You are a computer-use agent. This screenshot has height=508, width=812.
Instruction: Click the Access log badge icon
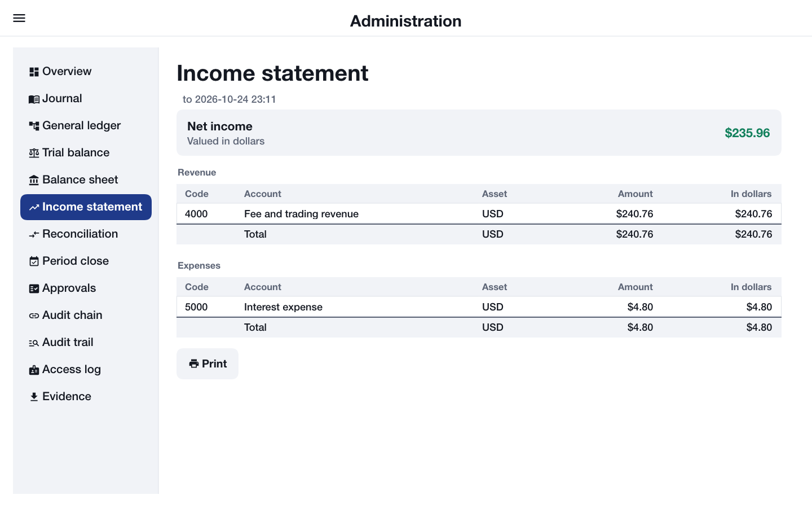tap(34, 370)
